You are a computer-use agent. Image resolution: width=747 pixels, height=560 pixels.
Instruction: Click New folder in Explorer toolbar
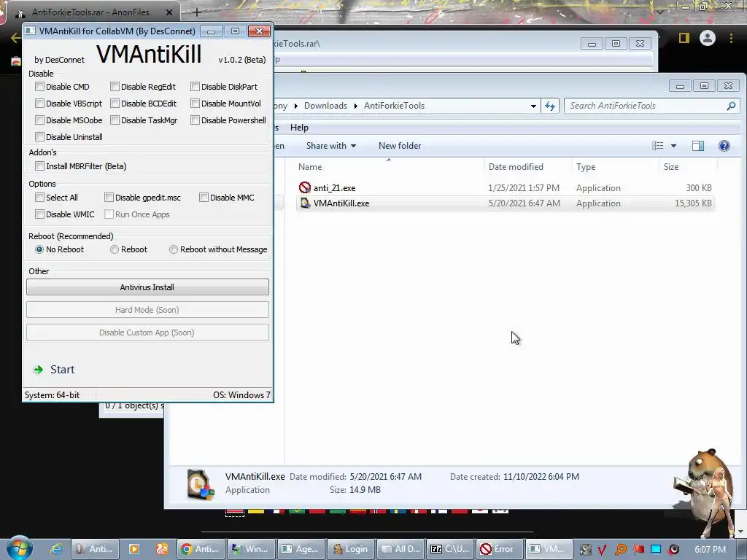point(400,146)
